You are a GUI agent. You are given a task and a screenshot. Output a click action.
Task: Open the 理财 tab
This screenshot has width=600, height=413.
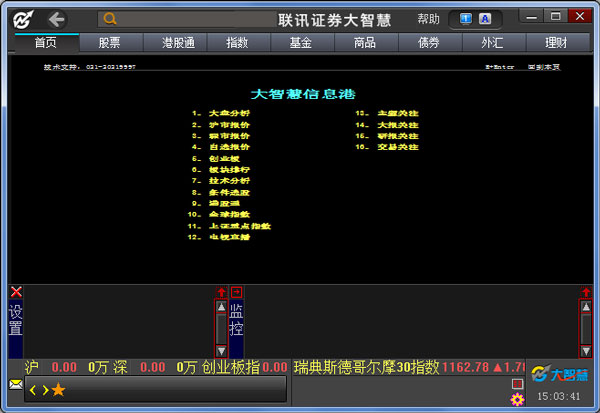click(x=556, y=42)
